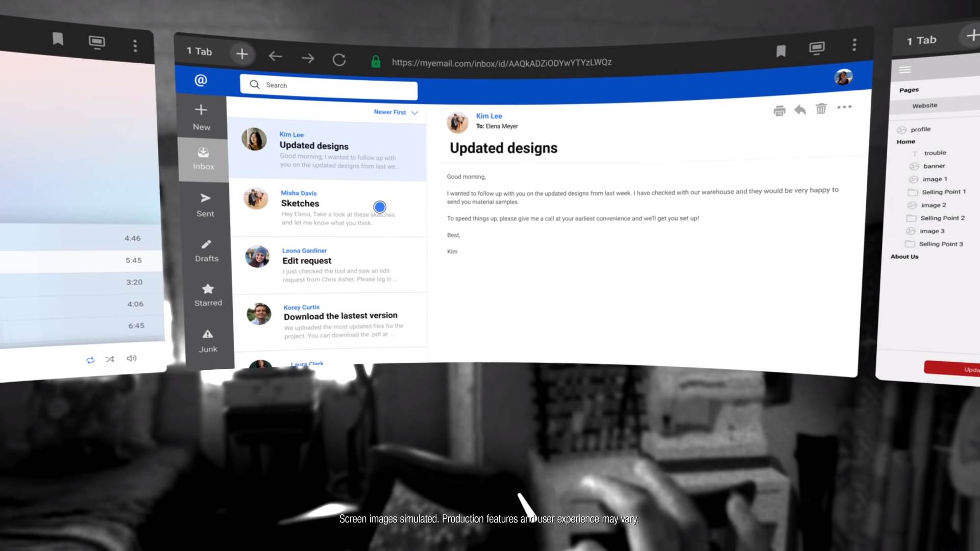Viewport: 980px width, 551px height.
Task: Select the Website page entry
Action: click(925, 106)
